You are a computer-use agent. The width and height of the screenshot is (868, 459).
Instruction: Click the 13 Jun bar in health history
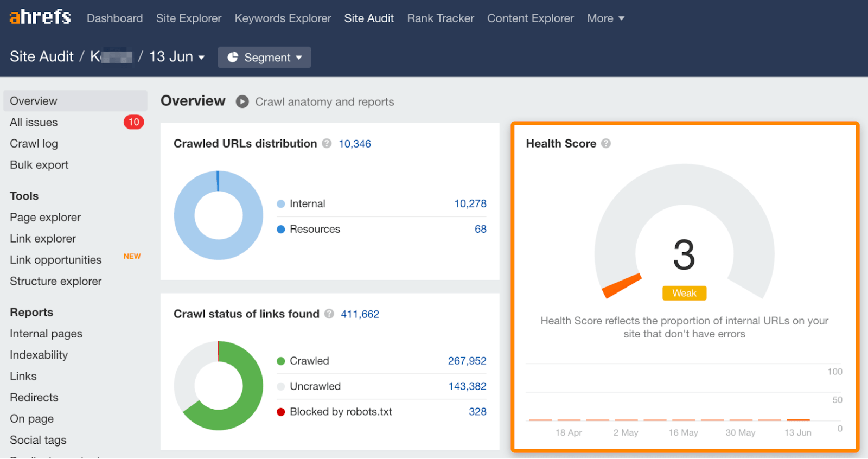[798, 419]
